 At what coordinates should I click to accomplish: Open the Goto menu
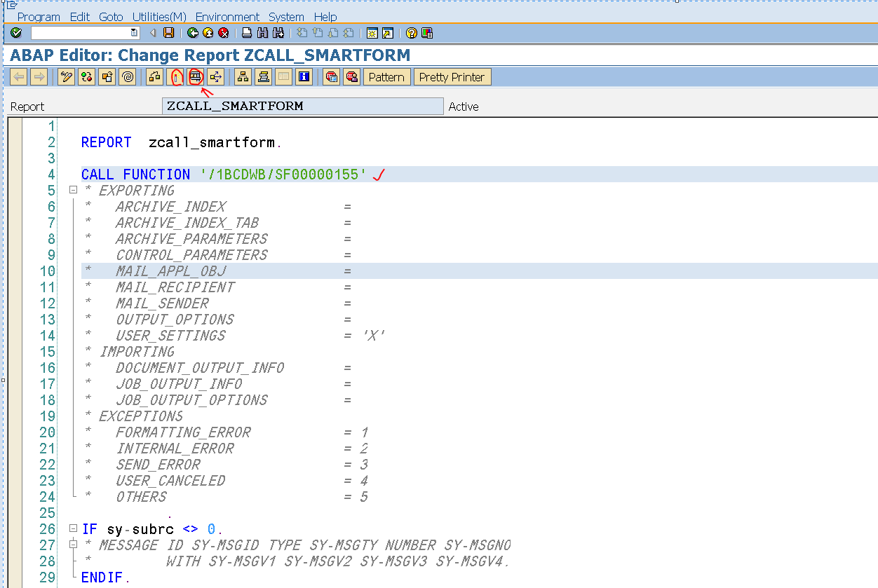(111, 17)
